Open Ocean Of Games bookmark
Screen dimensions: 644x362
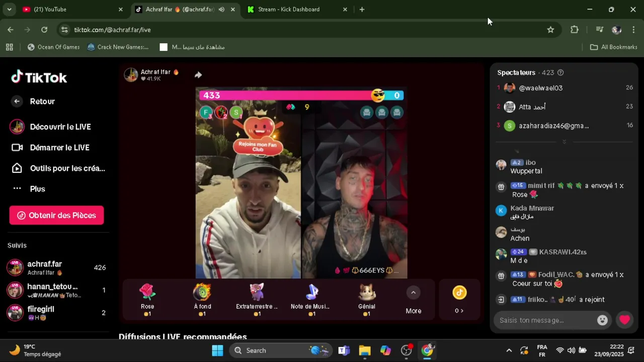tap(53, 47)
